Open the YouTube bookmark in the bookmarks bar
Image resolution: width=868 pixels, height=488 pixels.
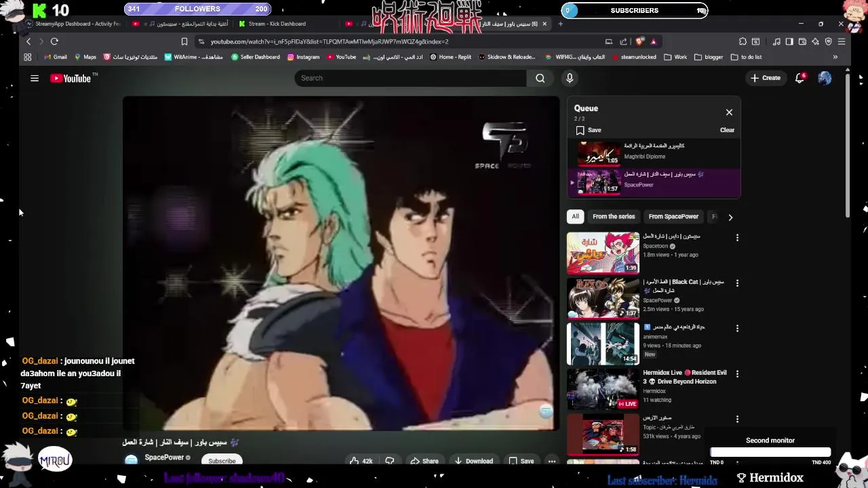click(x=341, y=57)
